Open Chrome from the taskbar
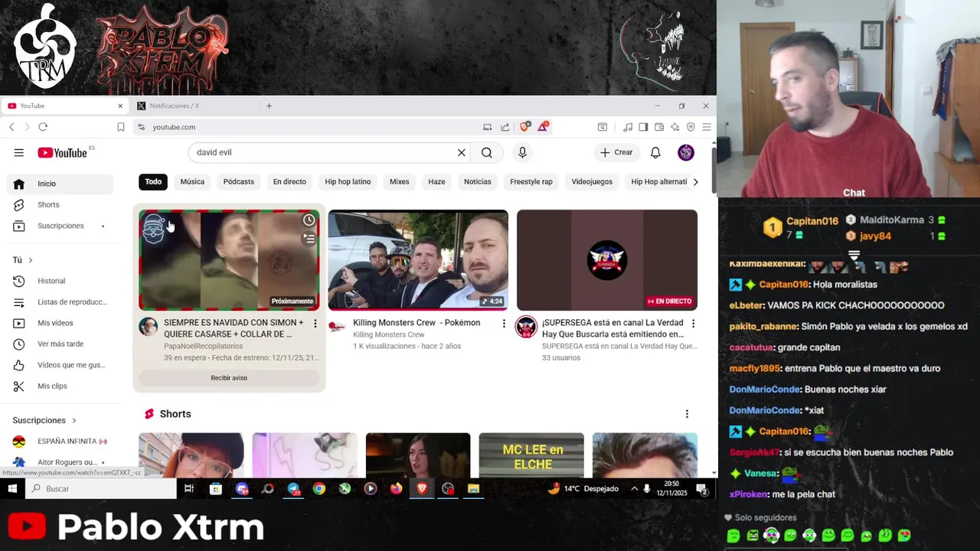The height and width of the screenshot is (551, 980). (x=318, y=488)
